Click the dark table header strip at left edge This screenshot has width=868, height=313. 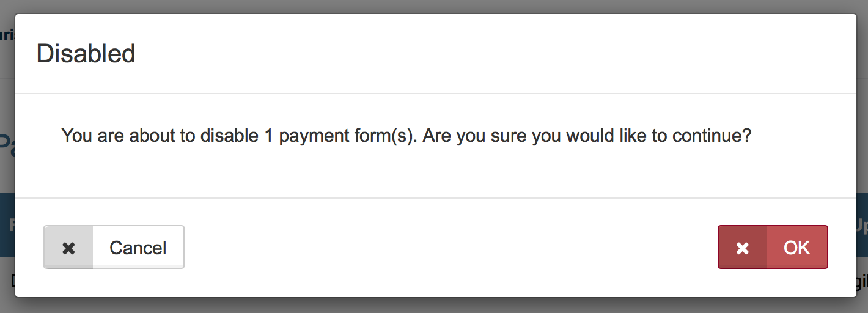(7, 226)
